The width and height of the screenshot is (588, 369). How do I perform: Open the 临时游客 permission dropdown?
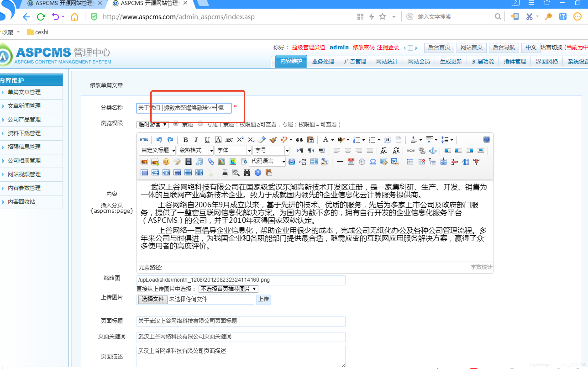point(152,124)
